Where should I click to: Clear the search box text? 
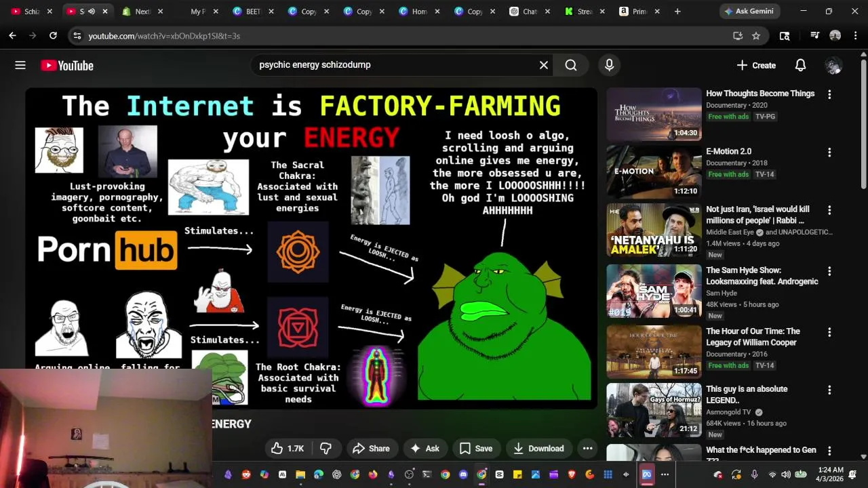coord(543,65)
